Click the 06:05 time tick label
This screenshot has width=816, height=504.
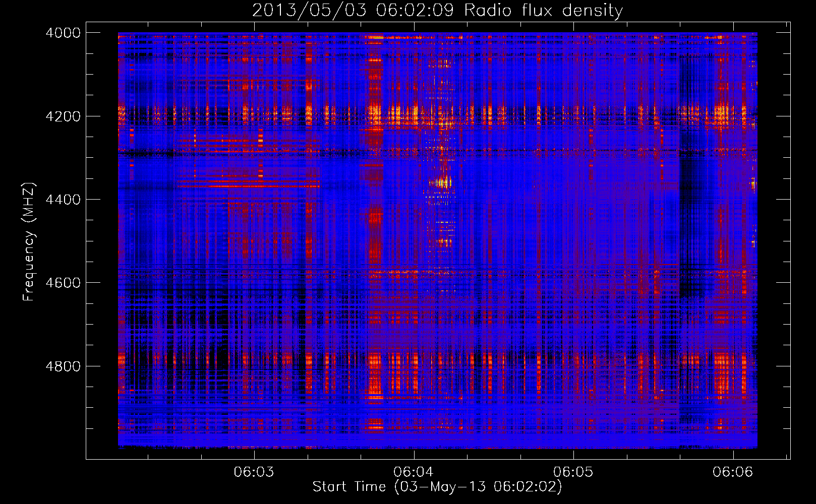coord(573,472)
